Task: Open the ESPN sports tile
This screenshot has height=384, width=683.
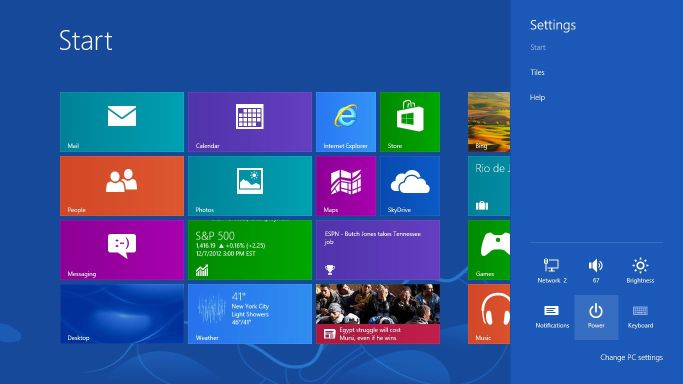Action: (x=378, y=250)
